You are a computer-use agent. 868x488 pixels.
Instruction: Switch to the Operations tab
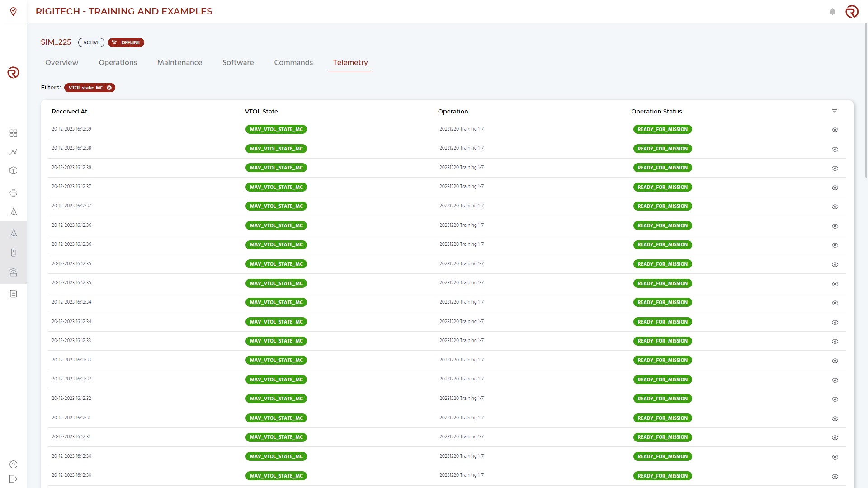118,62
